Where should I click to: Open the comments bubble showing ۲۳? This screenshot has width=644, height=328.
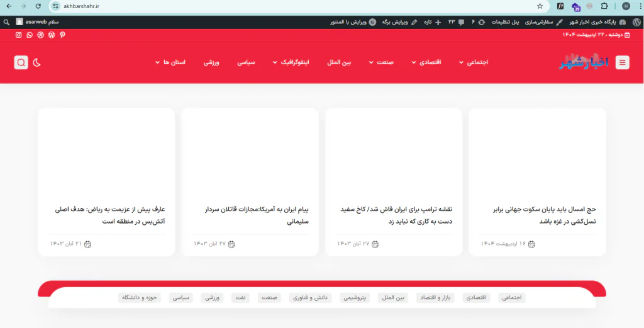456,22
